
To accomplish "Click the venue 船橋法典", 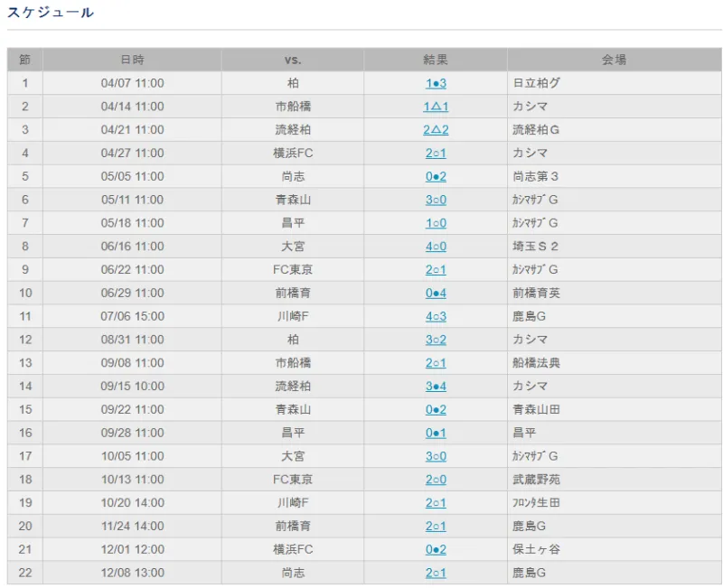I will pyautogui.click(x=536, y=363).
